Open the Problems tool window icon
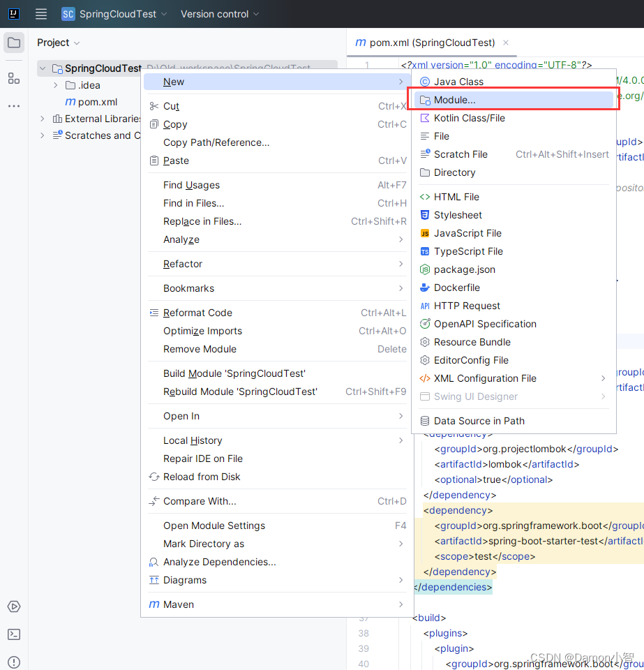This screenshot has height=670, width=644. [x=14, y=662]
